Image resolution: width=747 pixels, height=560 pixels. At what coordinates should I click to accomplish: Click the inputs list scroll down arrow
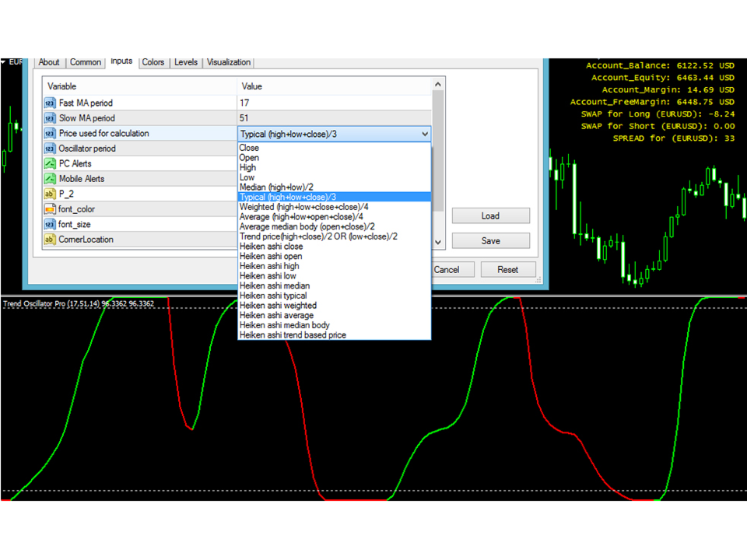(x=438, y=243)
